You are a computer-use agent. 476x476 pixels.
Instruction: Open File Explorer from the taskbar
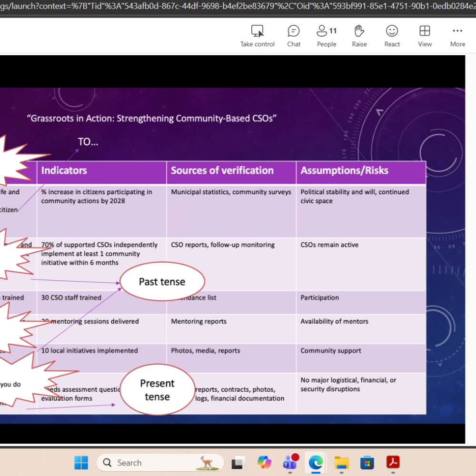point(341,462)
